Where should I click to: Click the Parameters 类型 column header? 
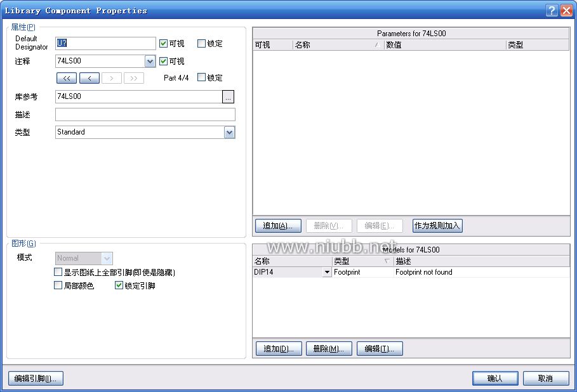538,45
